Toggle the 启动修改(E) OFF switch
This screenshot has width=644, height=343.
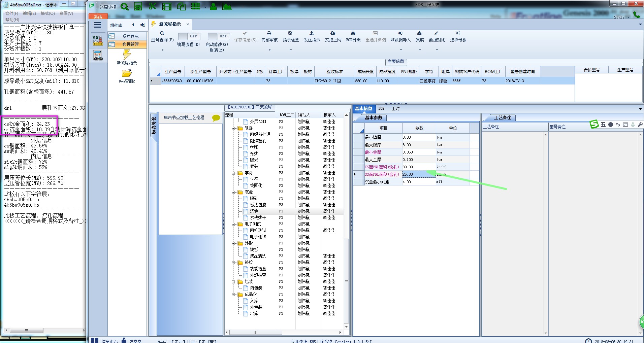218,36
